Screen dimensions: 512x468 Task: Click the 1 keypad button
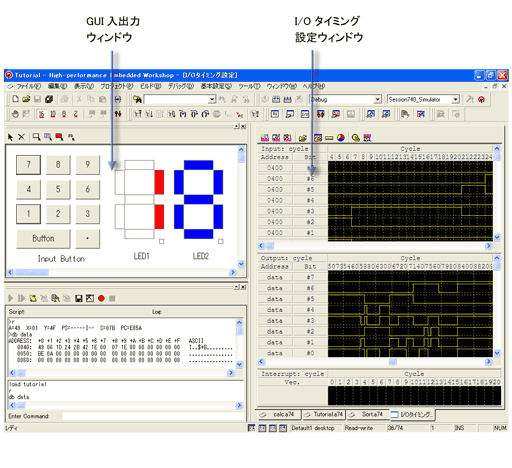[28, 214]
